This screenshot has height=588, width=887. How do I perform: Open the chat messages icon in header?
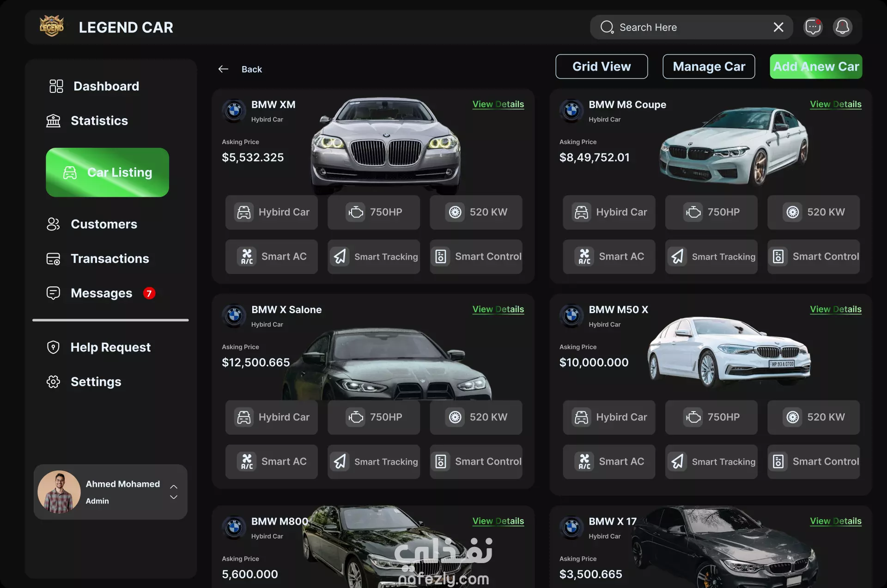pyautogui.click(x=813, y=27)
